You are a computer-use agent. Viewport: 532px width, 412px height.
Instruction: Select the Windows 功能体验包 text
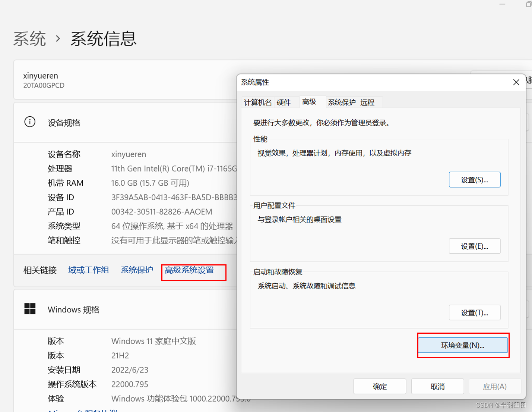click(181, 398)
